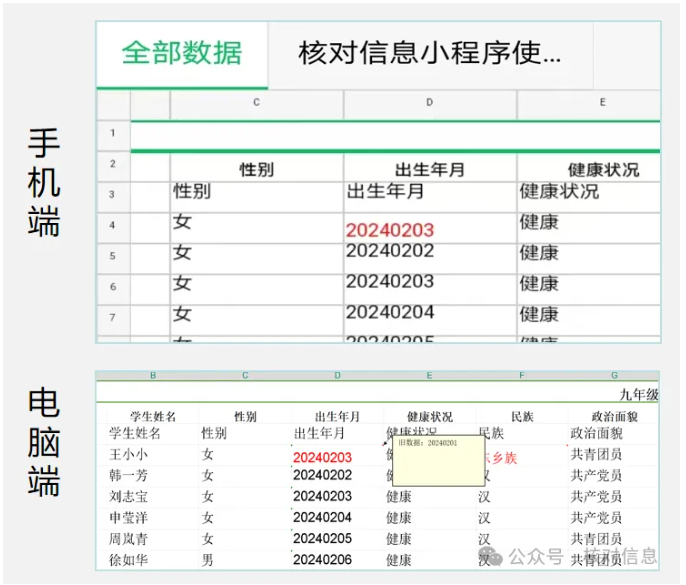Select column E header in computer sheet

pos(430,375)
